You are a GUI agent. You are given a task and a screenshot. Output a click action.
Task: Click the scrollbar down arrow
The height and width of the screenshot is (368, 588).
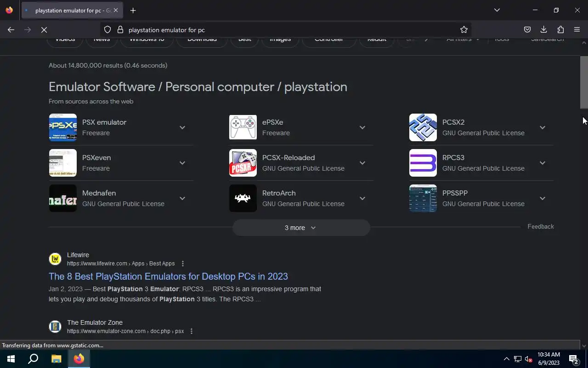click(x=584, y=346)
